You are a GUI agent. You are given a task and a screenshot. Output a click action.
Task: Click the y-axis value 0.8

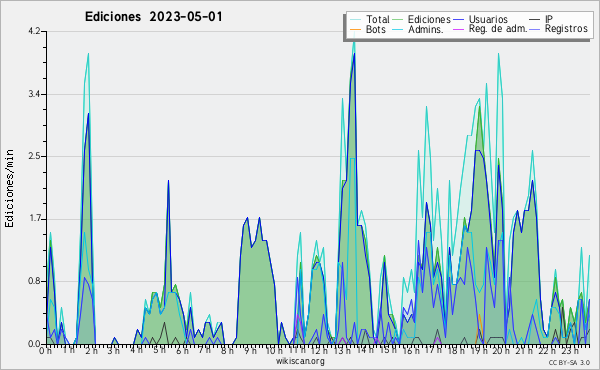click(34, 282)
